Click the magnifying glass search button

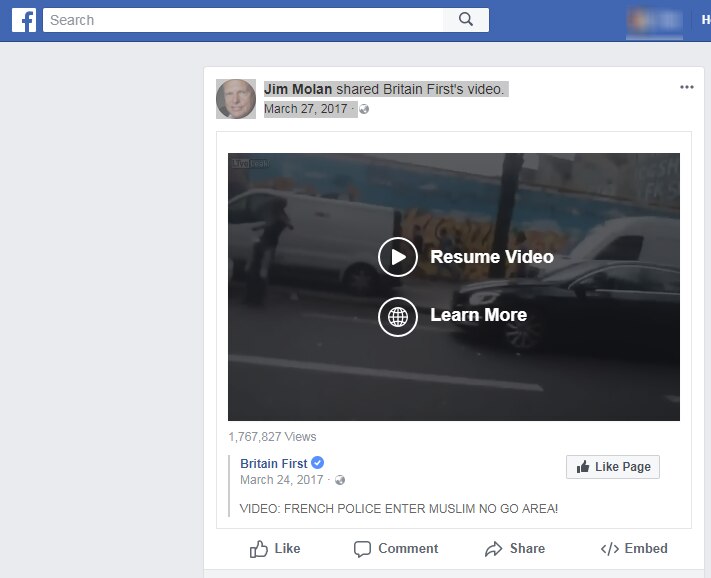click(465, 20)
